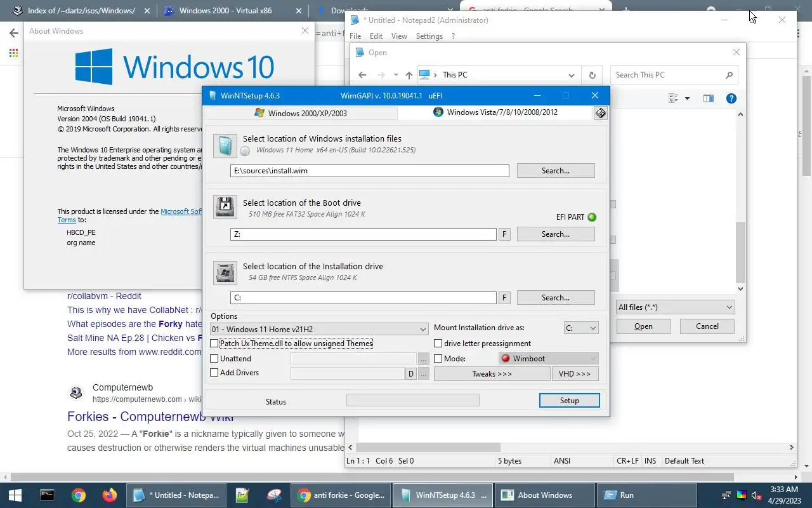Expand the view options dropdown arrow
The width and height of the screenshot is (812, 508).
point(687,98)
